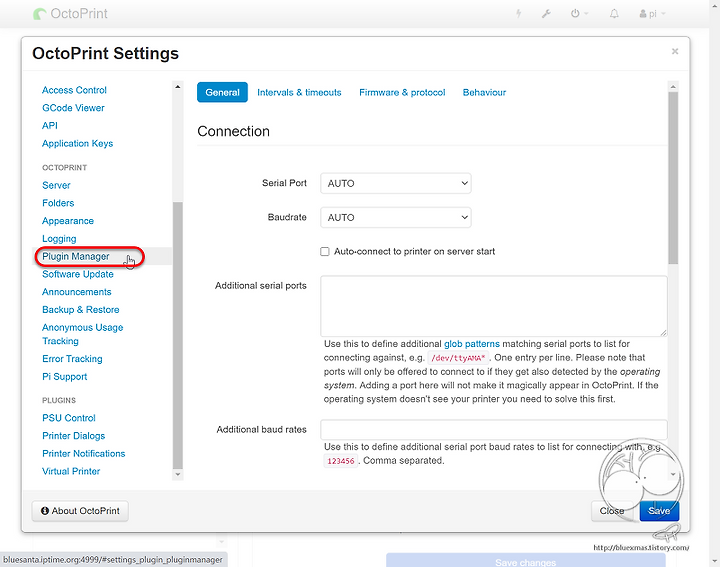Screen dimensions: 720x567
Task: Open GCode Viewer settings
Action: click(x=73, y=108)
